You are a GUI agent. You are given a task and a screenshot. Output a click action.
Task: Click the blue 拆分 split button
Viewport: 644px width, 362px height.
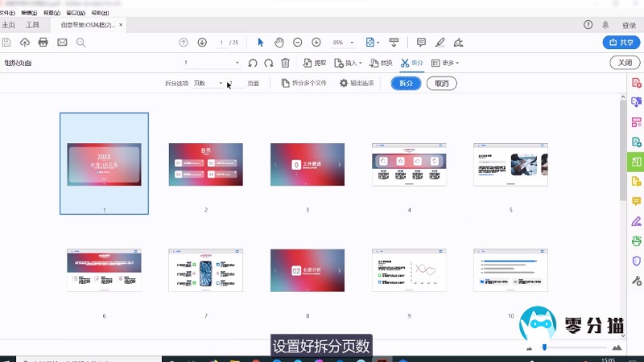pyautogui.click(x=407, y=83)
